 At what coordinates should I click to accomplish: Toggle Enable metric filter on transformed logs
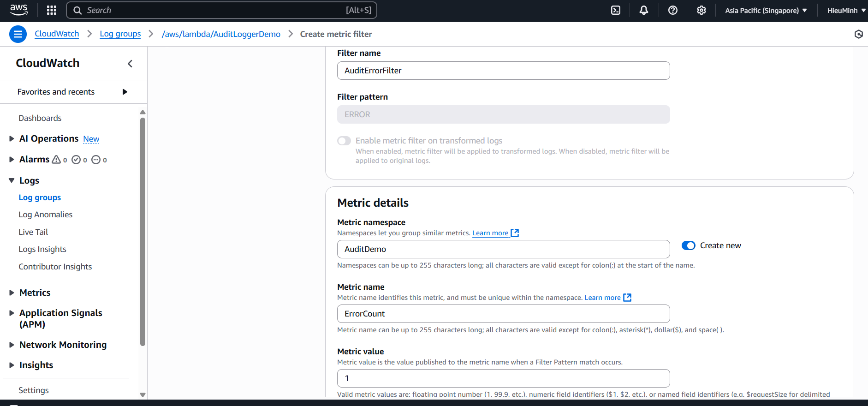point(344,141)
